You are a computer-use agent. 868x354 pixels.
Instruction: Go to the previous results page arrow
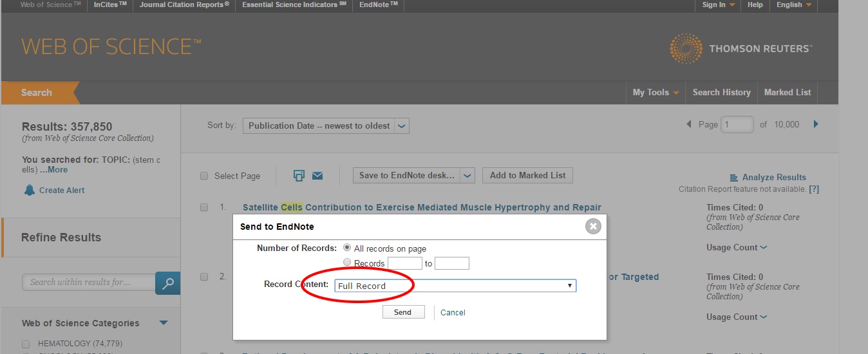pyautogui.click(x=689, y=124)
